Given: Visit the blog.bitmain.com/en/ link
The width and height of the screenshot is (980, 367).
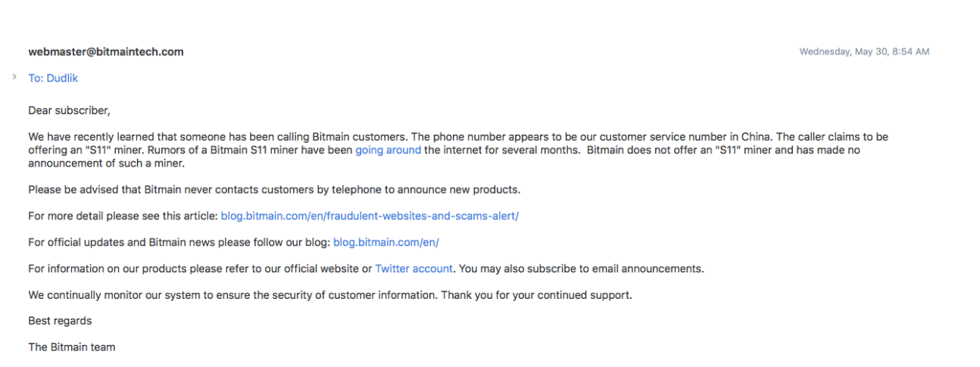Looking at the screenshot, I should click(x=386, y=242).
